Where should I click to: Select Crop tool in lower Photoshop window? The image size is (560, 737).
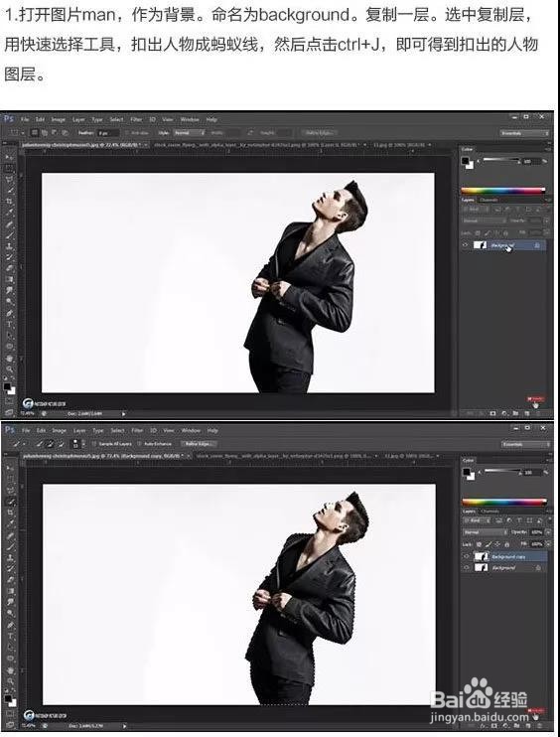click(10, 512)
